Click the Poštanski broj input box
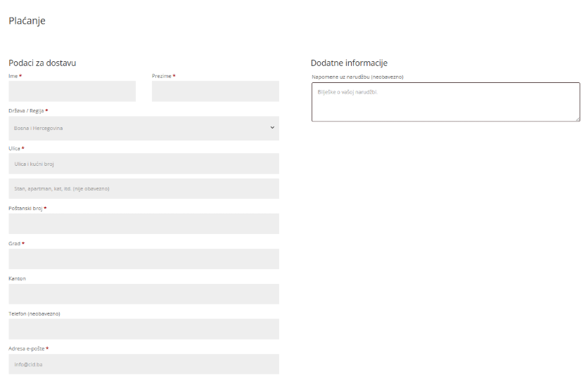This screenshot has width=588, height=383. (143, 224)
